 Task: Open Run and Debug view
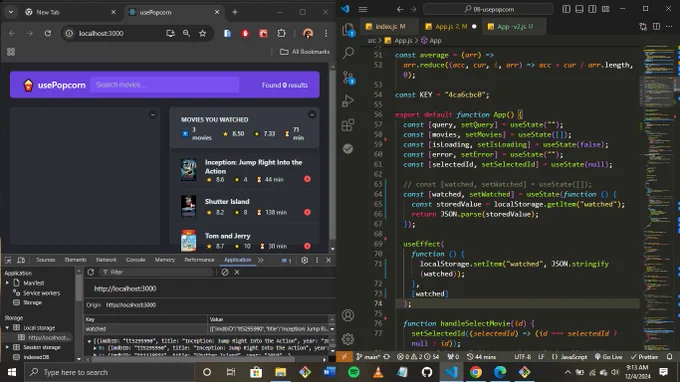coord(348,101)
